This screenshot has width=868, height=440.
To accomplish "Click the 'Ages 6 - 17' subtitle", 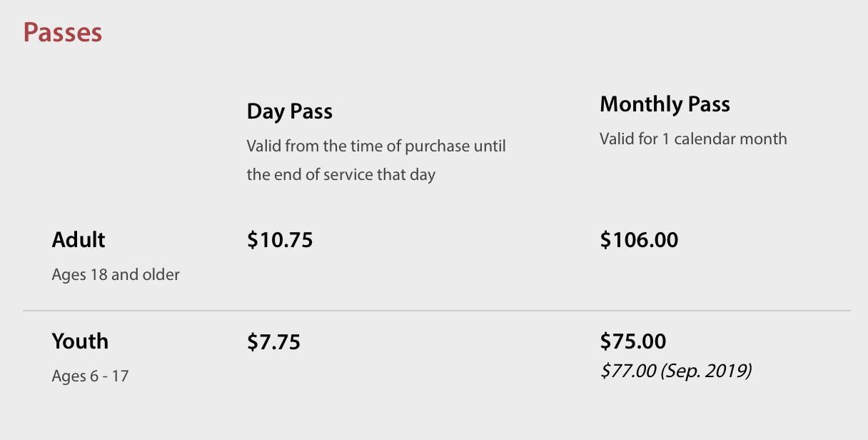I will point(90,376).
